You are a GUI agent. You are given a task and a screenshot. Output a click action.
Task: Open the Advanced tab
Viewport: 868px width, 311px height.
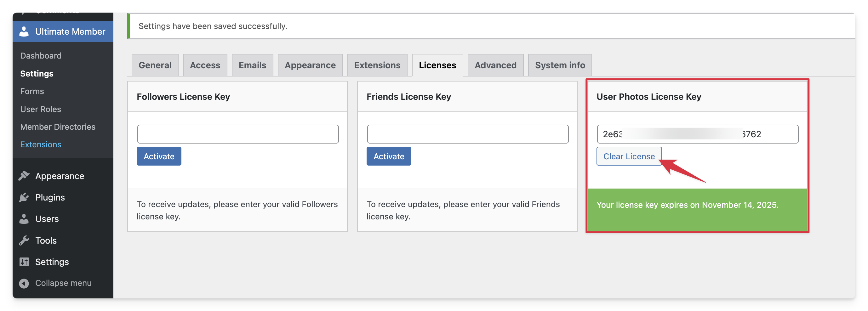pyautogui.click(x=495, y=65)
